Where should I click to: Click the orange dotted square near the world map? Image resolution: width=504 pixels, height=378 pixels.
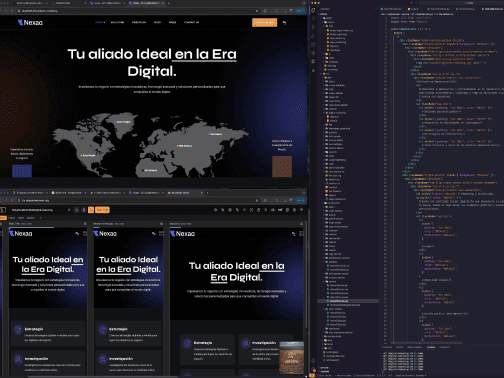tap(282, 166)
